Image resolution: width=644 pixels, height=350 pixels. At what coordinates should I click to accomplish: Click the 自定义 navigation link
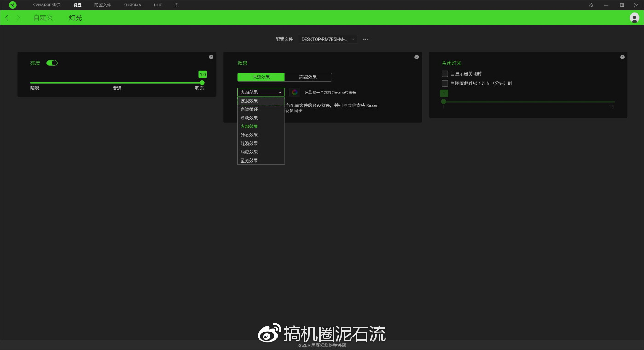(x=43, y=17)
